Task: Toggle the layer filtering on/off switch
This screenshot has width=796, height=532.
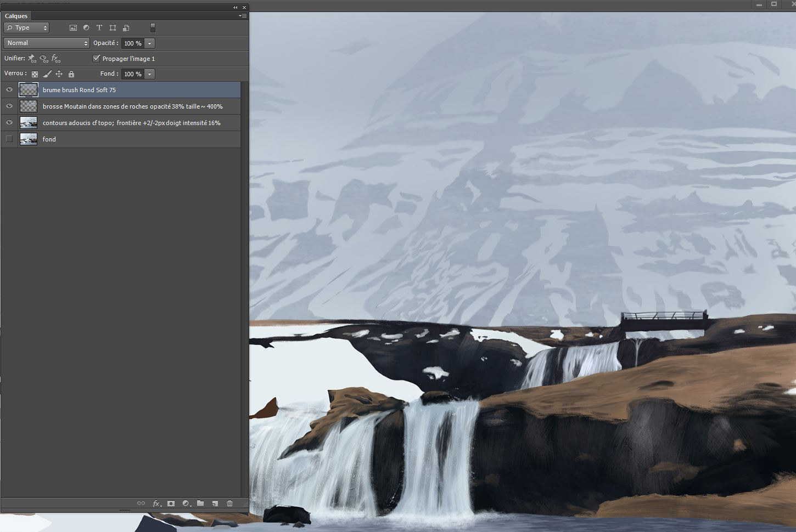Action: 153,27
